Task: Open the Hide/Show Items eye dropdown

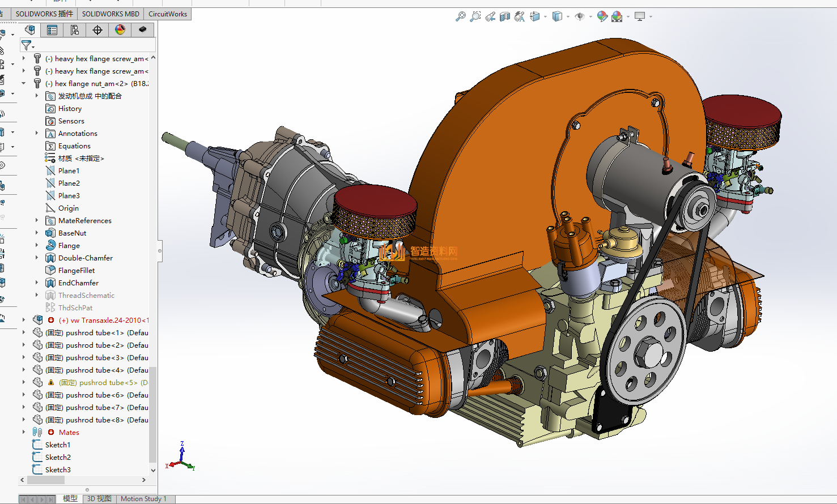Action: click(590, 16)
